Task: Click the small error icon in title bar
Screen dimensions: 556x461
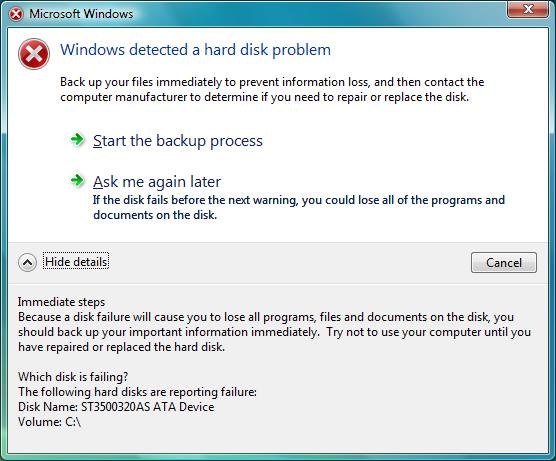Action: tap(16, 14)
